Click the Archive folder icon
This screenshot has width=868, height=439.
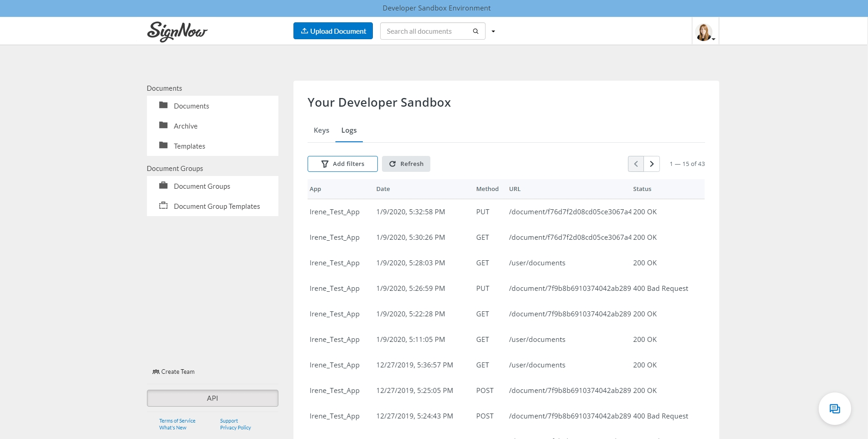163,125
